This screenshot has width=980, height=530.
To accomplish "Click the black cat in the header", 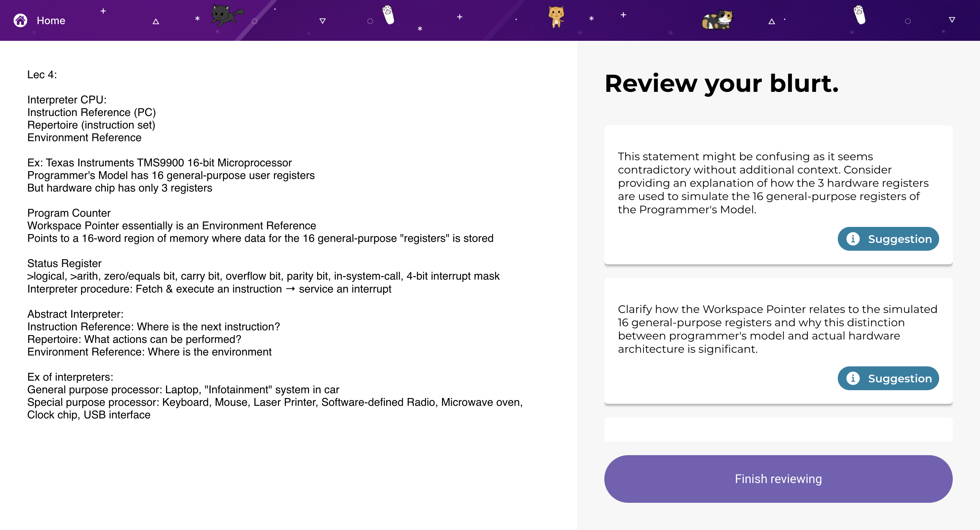I will pyautogui.click(x=227, y=15).
